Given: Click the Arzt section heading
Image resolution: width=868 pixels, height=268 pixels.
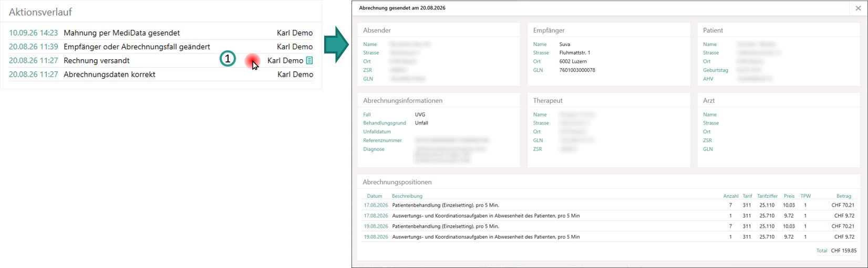Looking at the screenshot, I should (x=709, y=101).
